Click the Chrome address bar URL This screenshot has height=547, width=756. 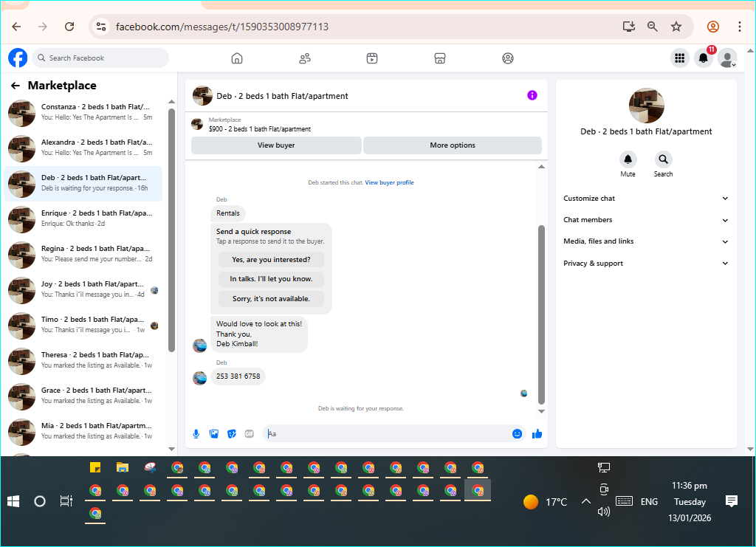(221, 27)
